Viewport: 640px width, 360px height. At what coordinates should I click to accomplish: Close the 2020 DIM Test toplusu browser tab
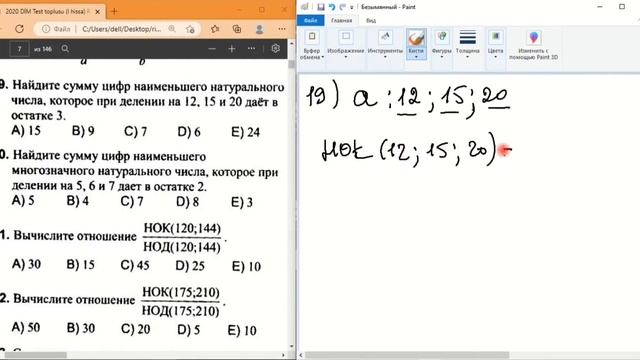coord(97,11)
